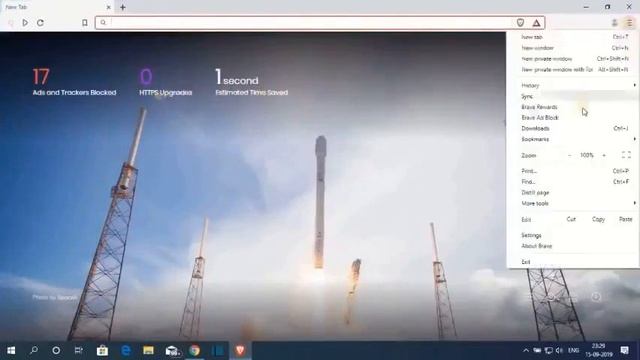Viewport: 640px width, 360px height.
Task: Increase zoom with the plus button
Action: coord(604,156)
